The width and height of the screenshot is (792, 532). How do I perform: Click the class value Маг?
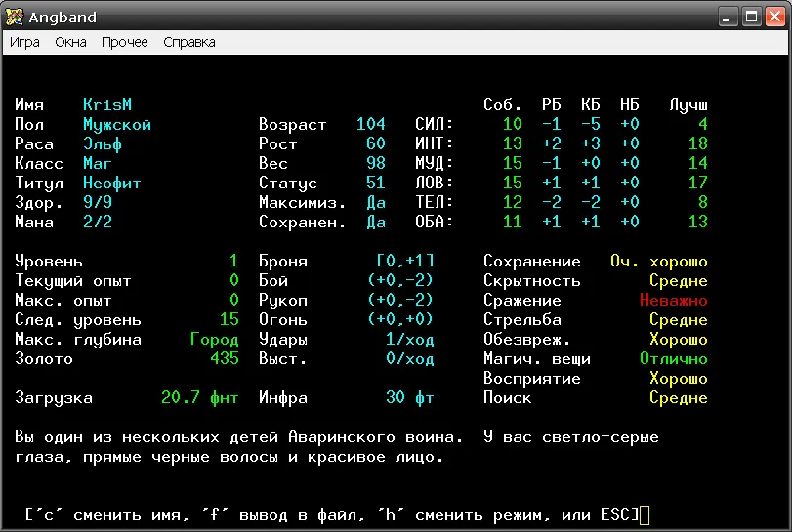(98, 163)
